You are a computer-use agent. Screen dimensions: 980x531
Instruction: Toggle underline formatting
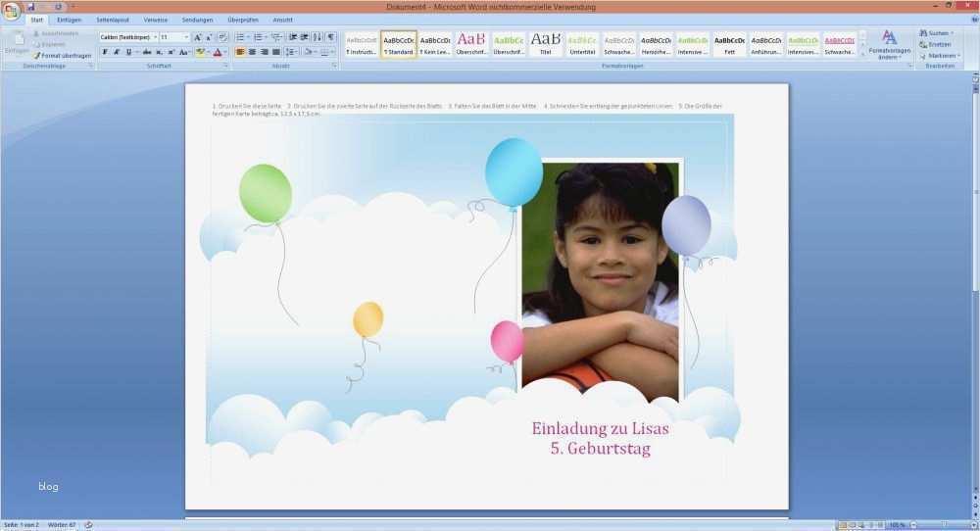point(128,53)
